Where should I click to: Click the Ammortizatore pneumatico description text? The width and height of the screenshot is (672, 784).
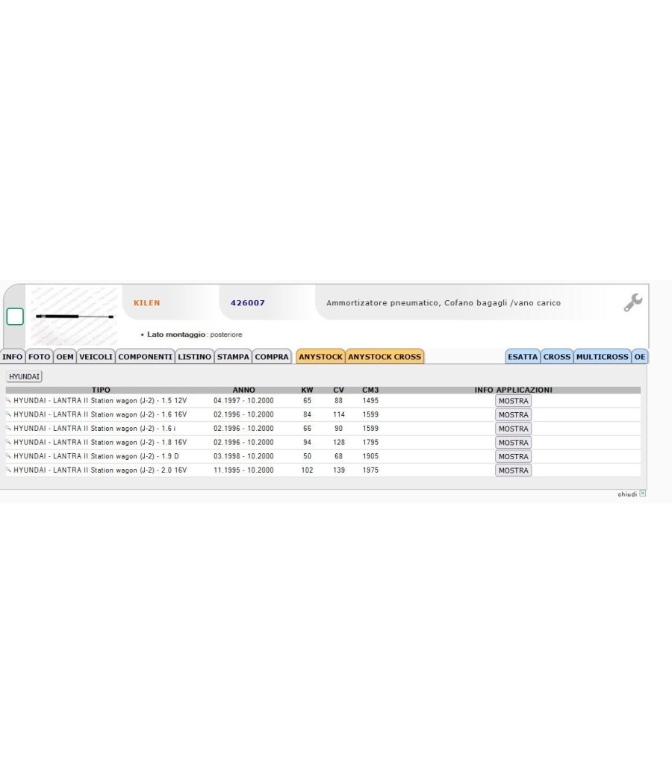(444, 303)
